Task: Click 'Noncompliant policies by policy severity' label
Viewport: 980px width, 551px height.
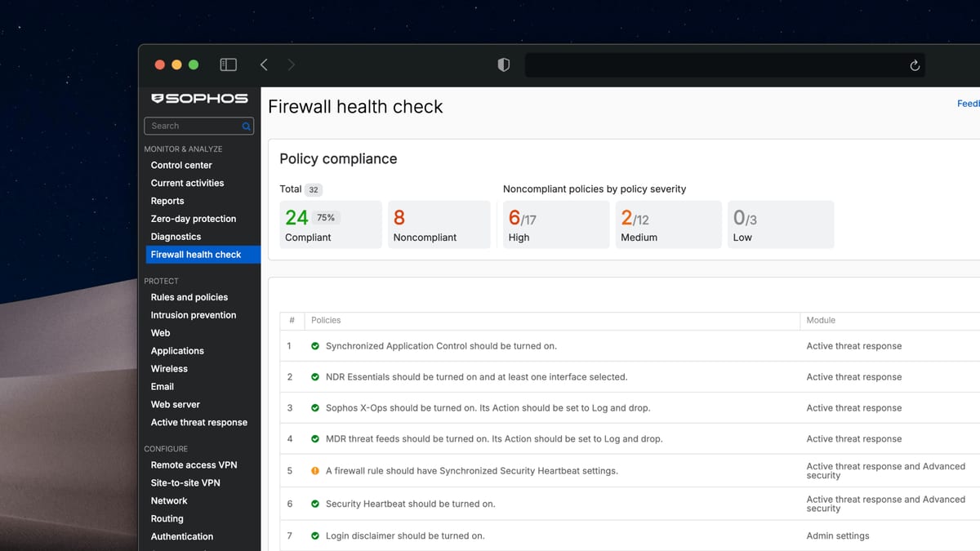Action: tap(595, 189)
